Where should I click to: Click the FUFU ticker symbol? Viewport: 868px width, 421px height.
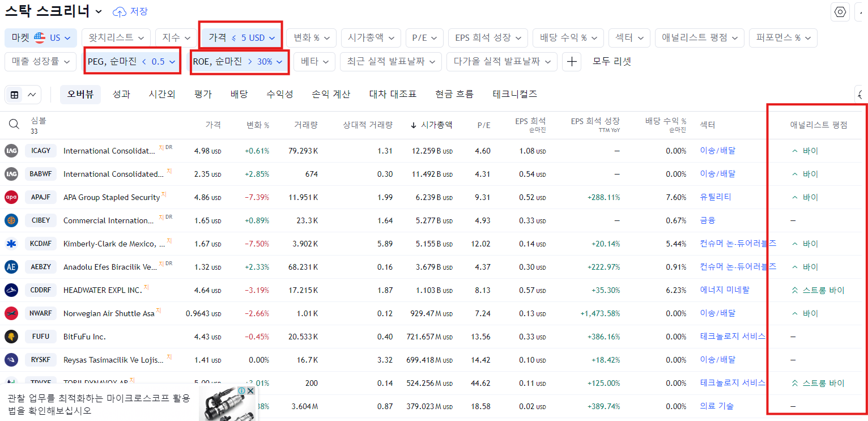click(x=41, y=337)
